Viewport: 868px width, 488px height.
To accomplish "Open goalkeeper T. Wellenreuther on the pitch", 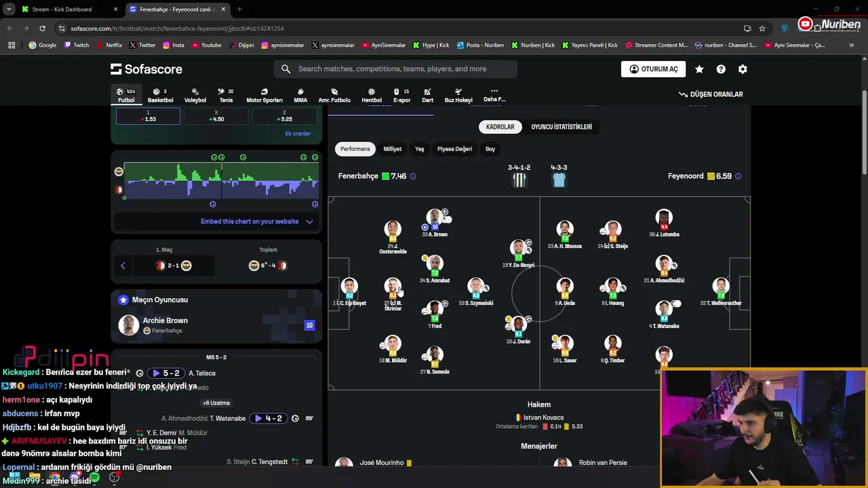I will (x=721, y=291).
